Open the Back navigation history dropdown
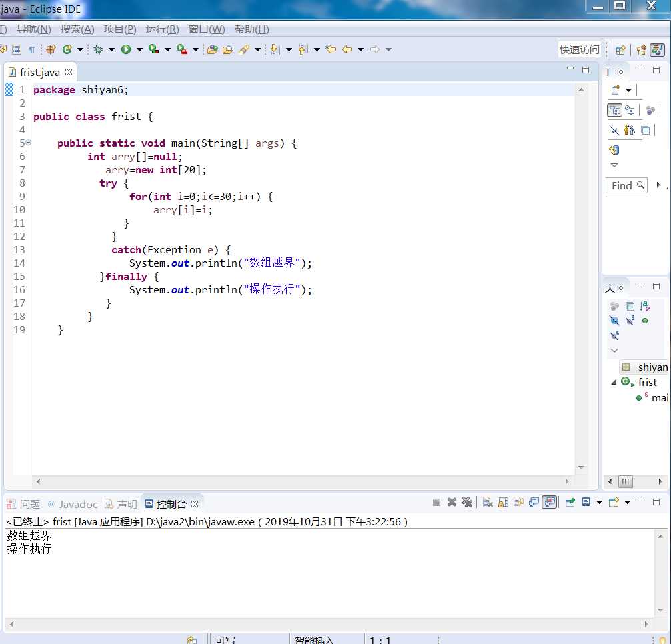Viewport: 671px width, 644px height. click(360, 49)
